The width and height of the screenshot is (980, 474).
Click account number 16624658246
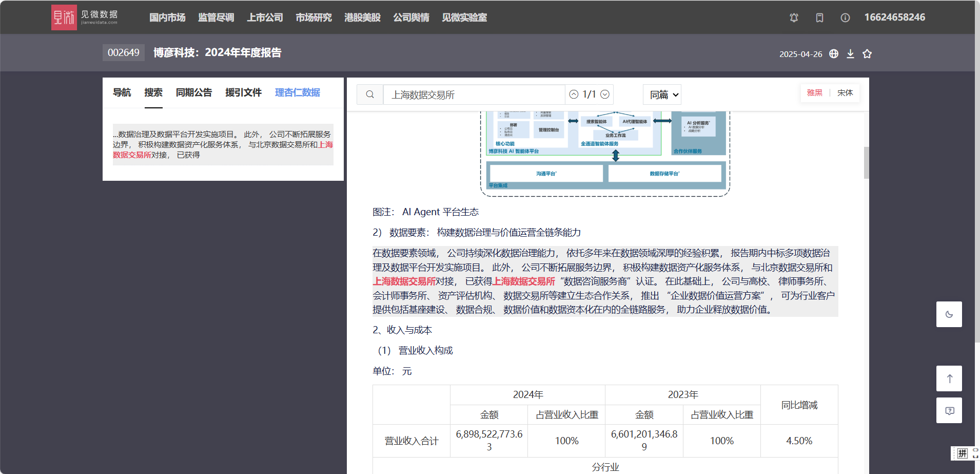point(894,17)
